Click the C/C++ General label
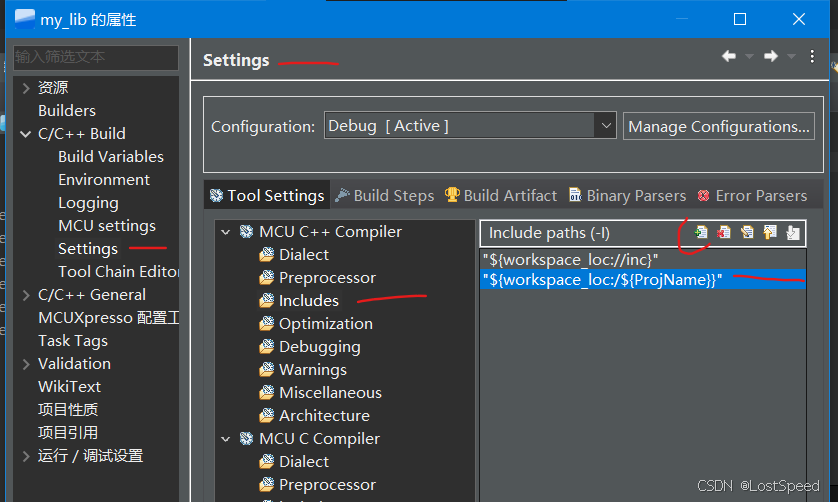Image resolution: width=838 pixels, height=502 pixels. [x=91, y=295]
